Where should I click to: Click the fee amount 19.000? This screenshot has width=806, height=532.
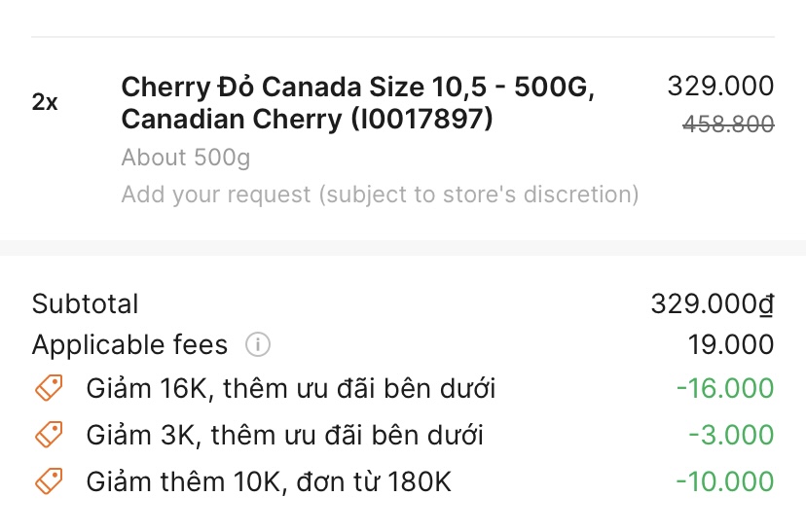pyautogui.click(x=730, y=345)
